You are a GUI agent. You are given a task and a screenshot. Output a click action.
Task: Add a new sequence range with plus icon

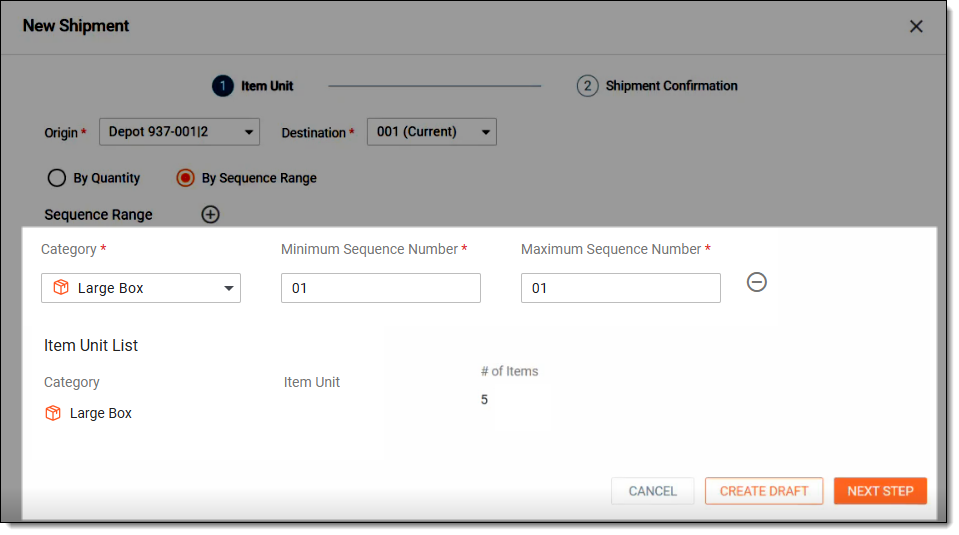click(x=210, y=215)
